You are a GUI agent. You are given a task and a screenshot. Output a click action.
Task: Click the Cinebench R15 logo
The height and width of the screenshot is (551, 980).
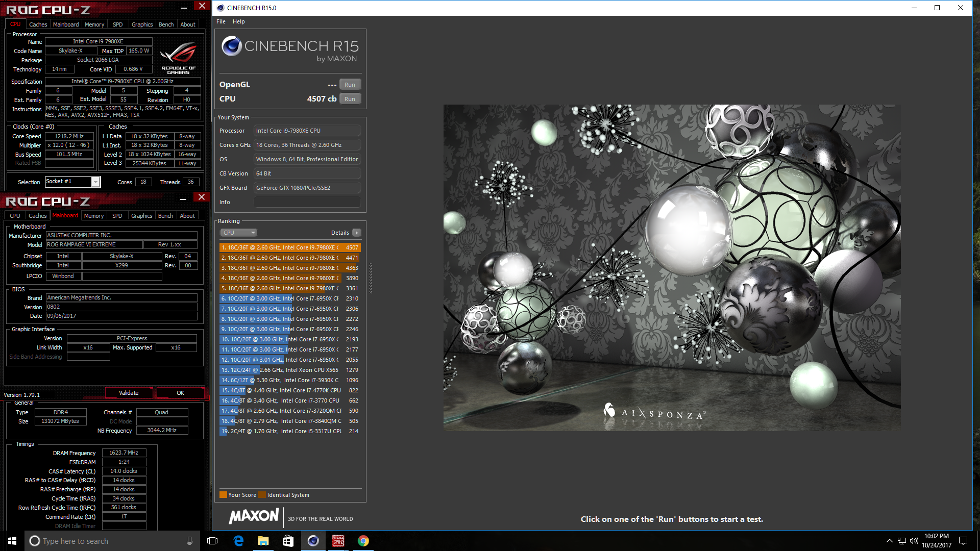coord(290,50)
